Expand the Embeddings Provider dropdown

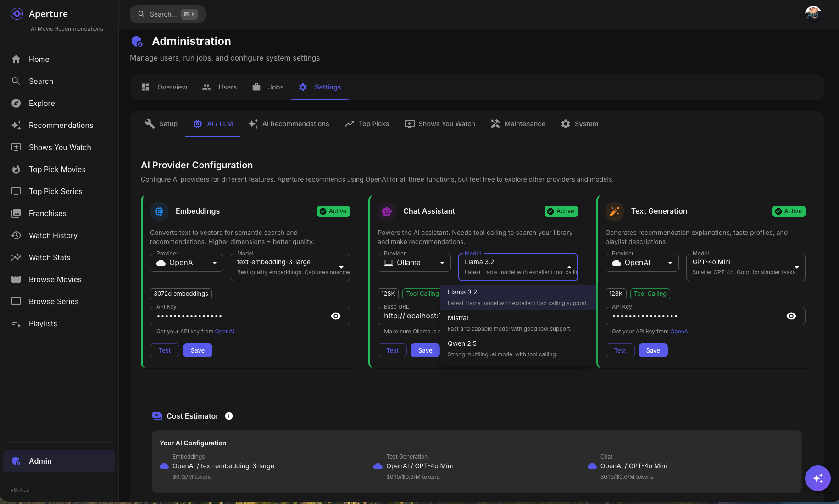point(187,263)
